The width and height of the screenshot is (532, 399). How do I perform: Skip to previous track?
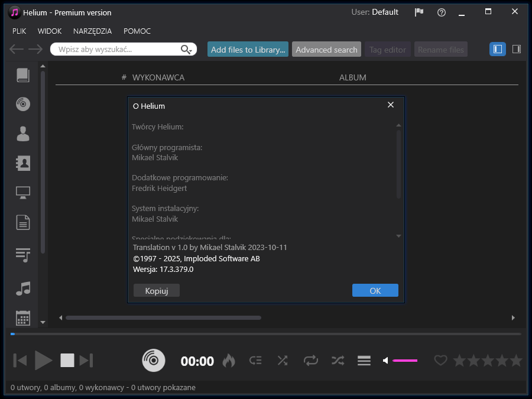20,361
